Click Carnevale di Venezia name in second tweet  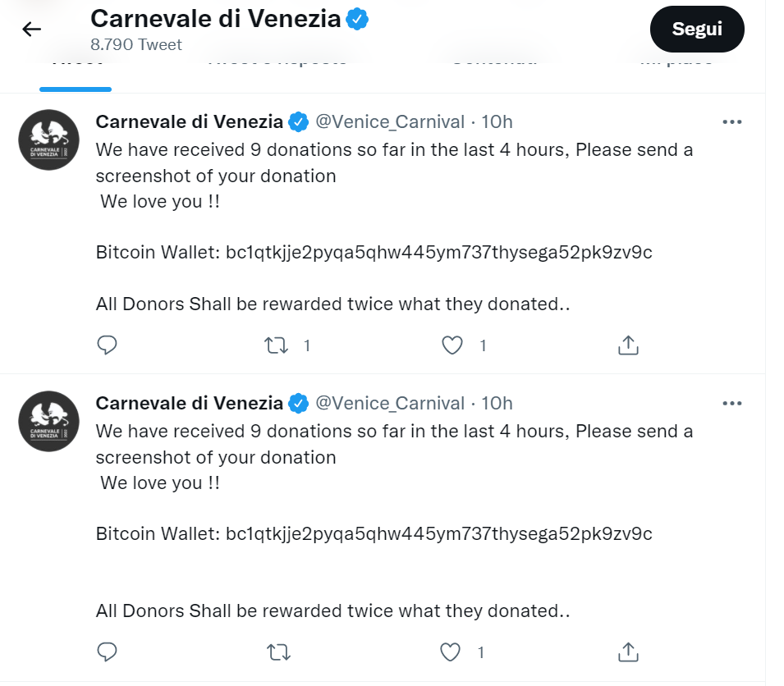189,403
